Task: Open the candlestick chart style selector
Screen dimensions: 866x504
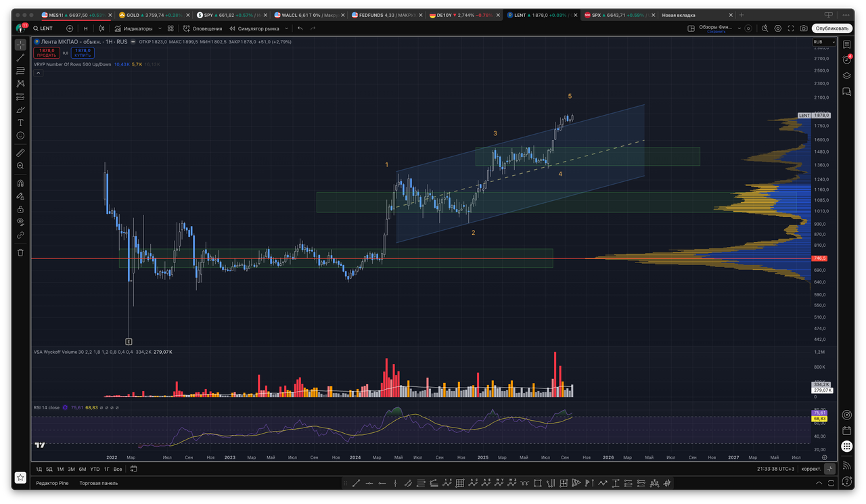Action: 101,28
